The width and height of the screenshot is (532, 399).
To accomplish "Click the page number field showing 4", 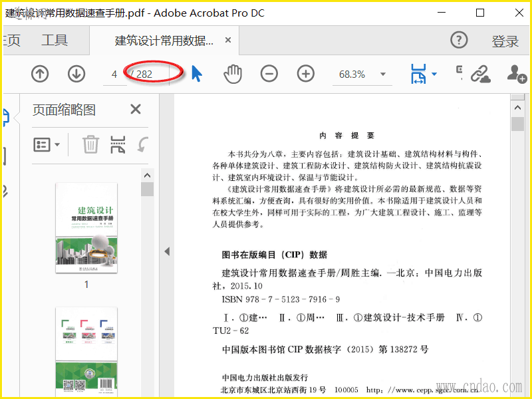I will (x=114, y=74).
